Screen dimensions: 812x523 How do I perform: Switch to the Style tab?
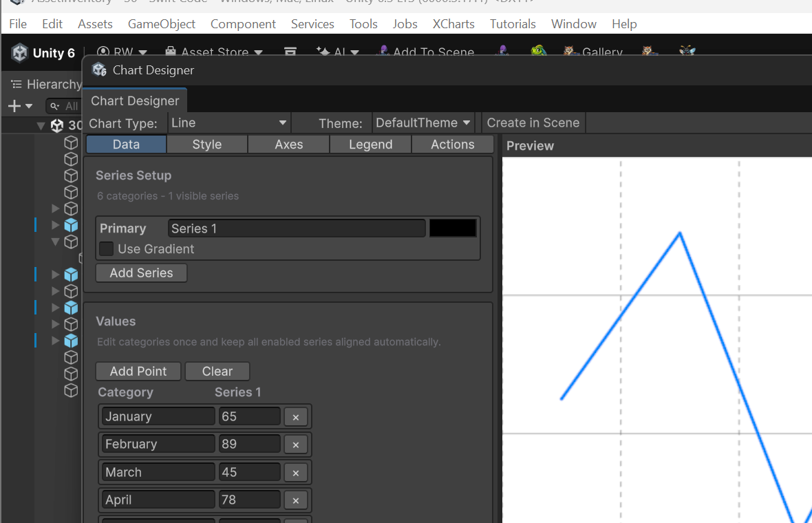pos(207,145)
